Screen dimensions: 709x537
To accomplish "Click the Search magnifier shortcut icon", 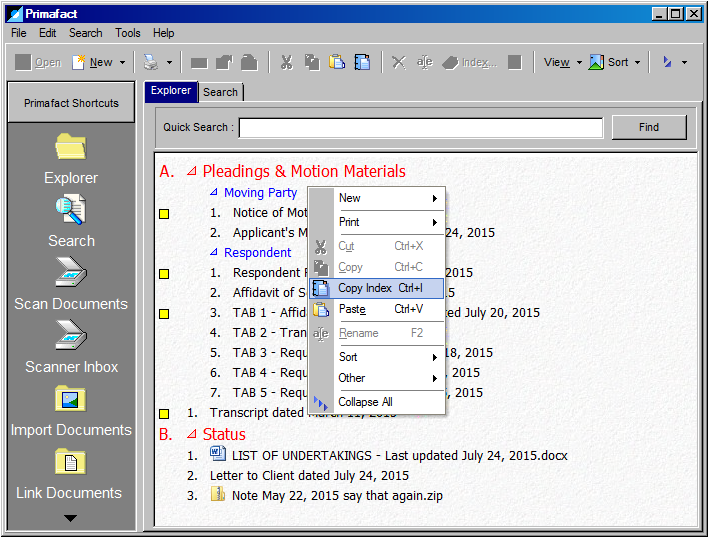I will (71, 209).
